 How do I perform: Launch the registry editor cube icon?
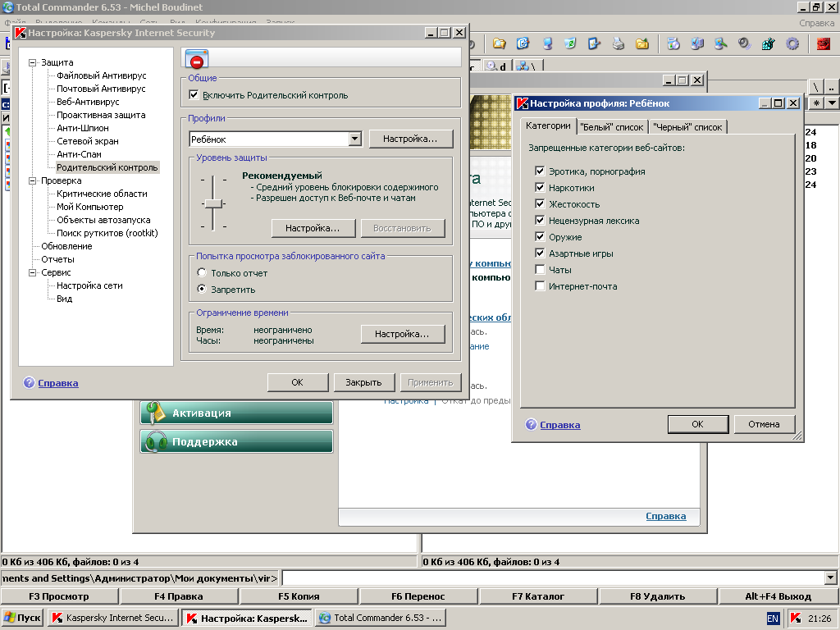(x=768, y=44)
